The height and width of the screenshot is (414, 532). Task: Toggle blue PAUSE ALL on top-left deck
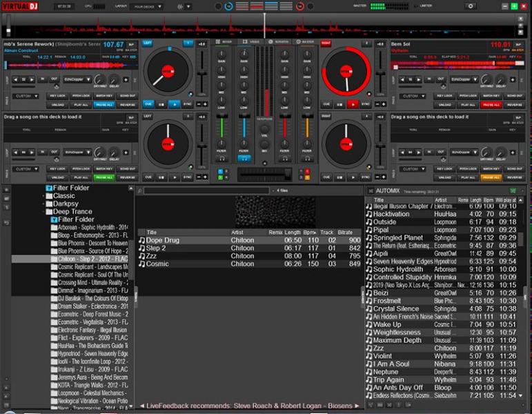(x=104, y=105)
